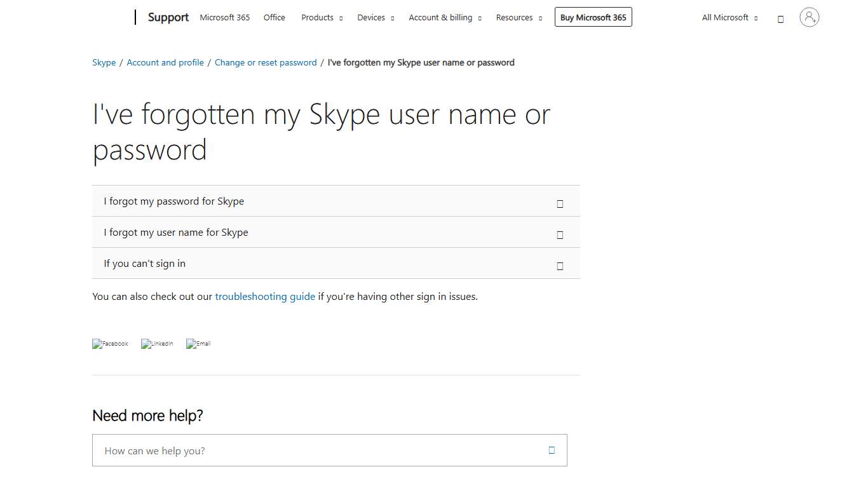Open the Devices dropdown
The width and height of the screenshot is (868, 488).
coord(376,17)
